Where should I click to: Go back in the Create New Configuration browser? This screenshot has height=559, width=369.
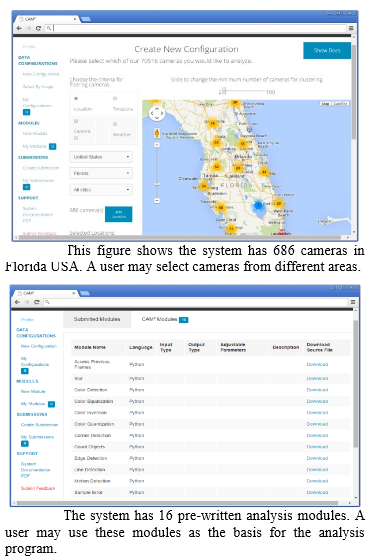tap(19, 28)
